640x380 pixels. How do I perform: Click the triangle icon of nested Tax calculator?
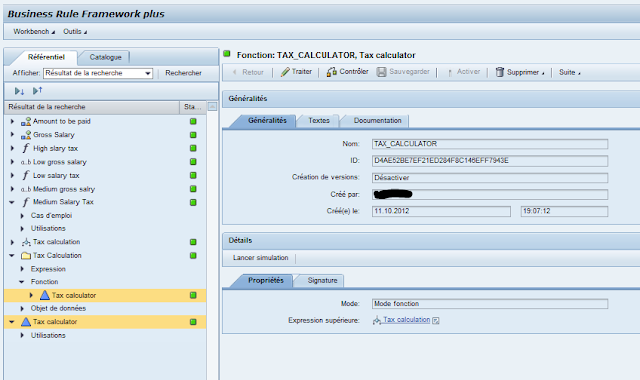tap(44, 295)
